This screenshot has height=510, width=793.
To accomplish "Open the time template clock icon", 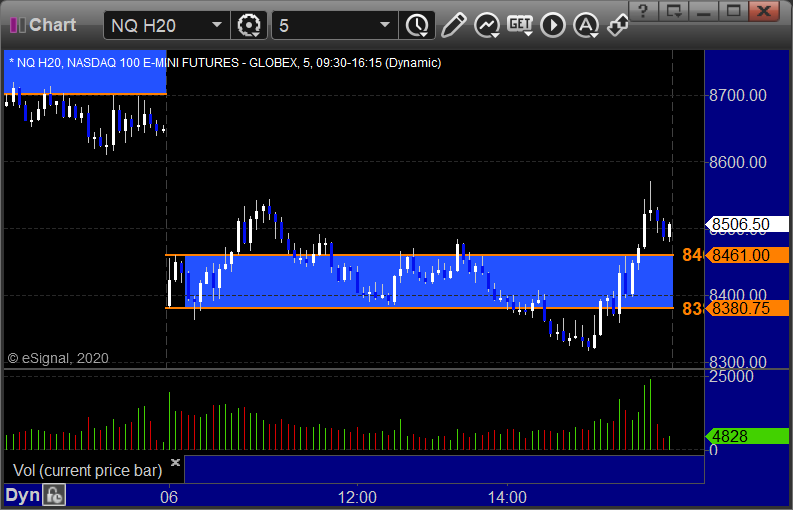I will coord(417,25).
